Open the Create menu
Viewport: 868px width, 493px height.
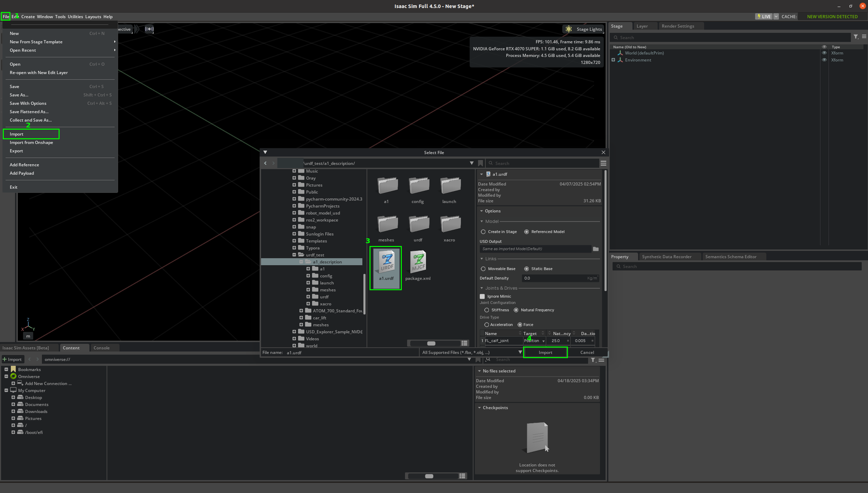(28, 16)
